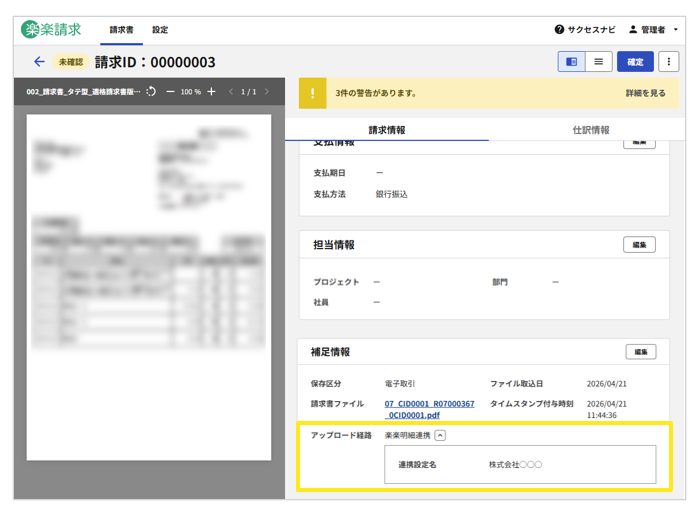Click 詳細を見る in the warning banner
Image resolution: width=695 pixels, height=513 pixels.
click(645, 93)
